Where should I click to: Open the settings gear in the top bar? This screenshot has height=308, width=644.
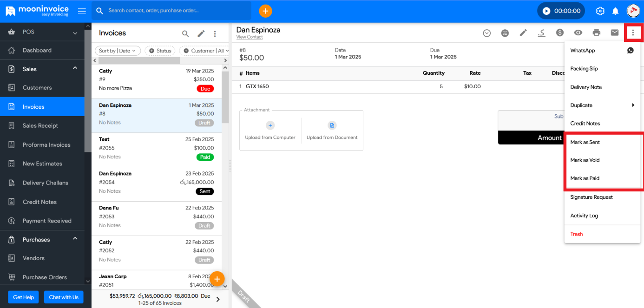[600, 11]
